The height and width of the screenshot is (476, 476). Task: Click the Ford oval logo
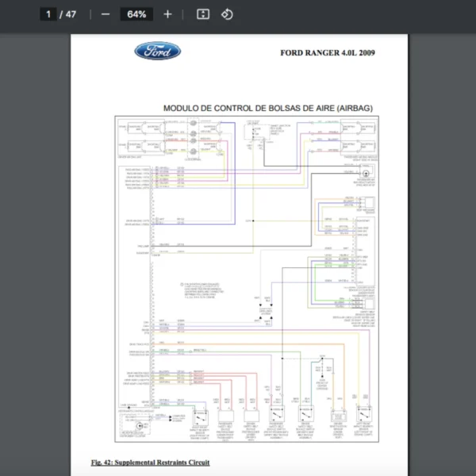coord(157,52)
